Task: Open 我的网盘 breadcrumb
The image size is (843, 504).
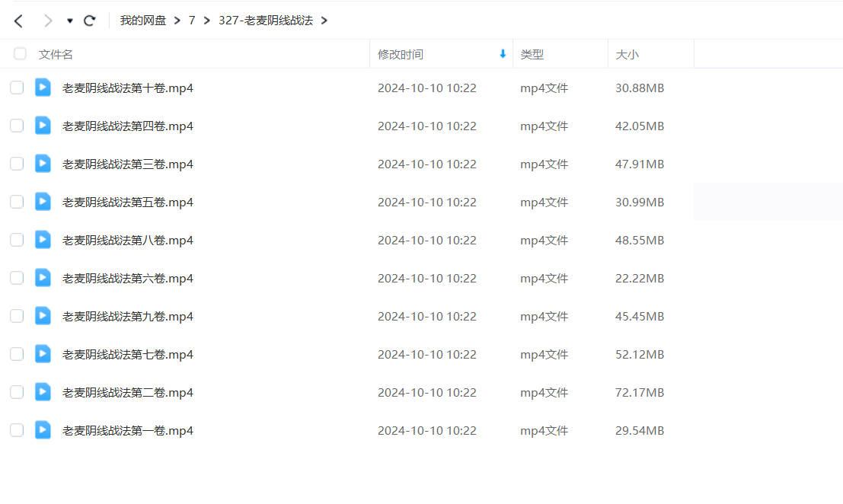Action: point(143,21)
